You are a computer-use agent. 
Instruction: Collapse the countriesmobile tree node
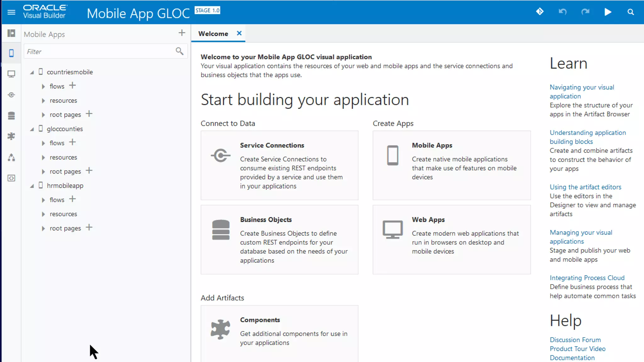coord(32,72)
